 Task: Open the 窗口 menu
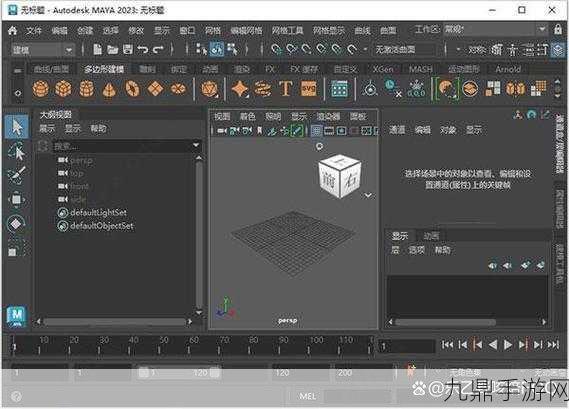click(x=187, y=30)
